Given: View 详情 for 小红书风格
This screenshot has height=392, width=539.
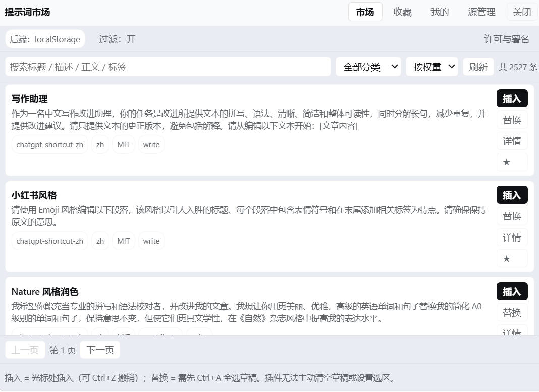Looking at the screenshot, I should coord(512,237).
